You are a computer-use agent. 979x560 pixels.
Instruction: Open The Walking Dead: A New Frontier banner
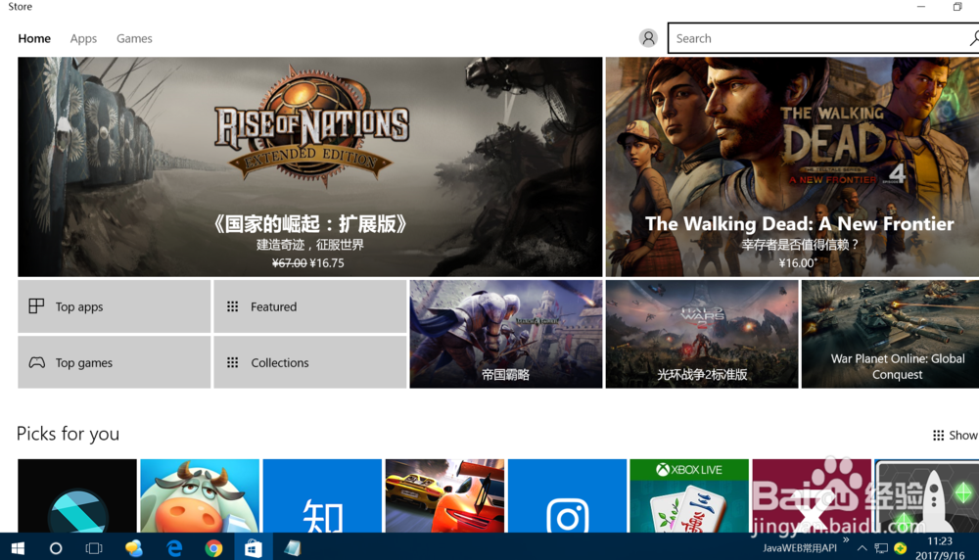click(x=792, y=166)
